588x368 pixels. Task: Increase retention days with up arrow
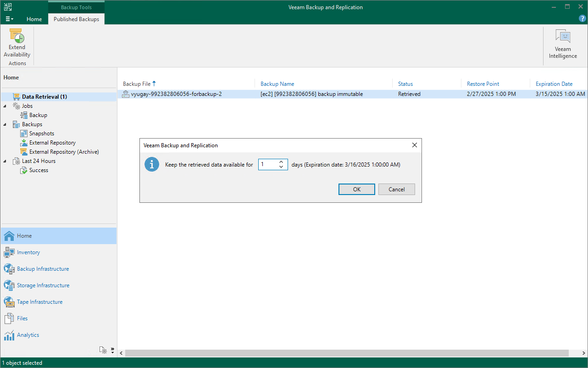(x=281, y=162)
